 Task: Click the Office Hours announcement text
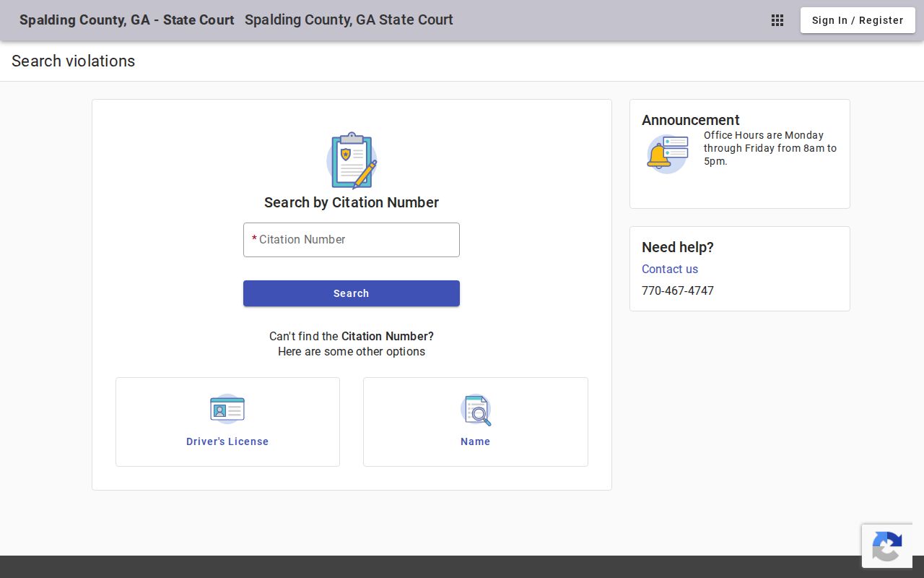point(770,148)
